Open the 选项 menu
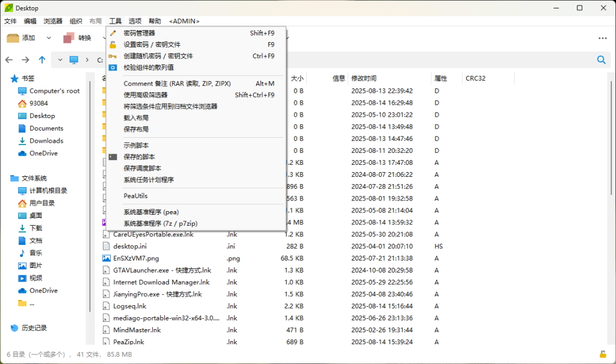616x364 pixels. tap(135, 20)
